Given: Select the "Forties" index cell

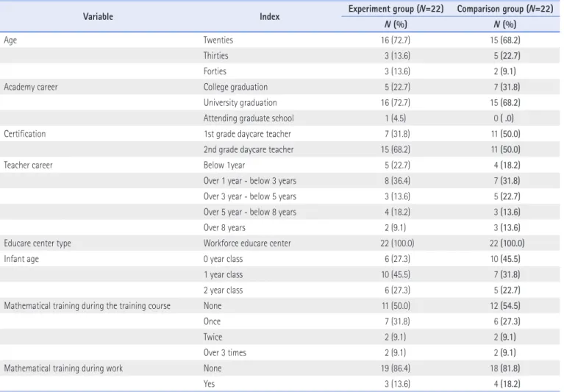Looking at the screenshot, I should (x=215, y=71).
